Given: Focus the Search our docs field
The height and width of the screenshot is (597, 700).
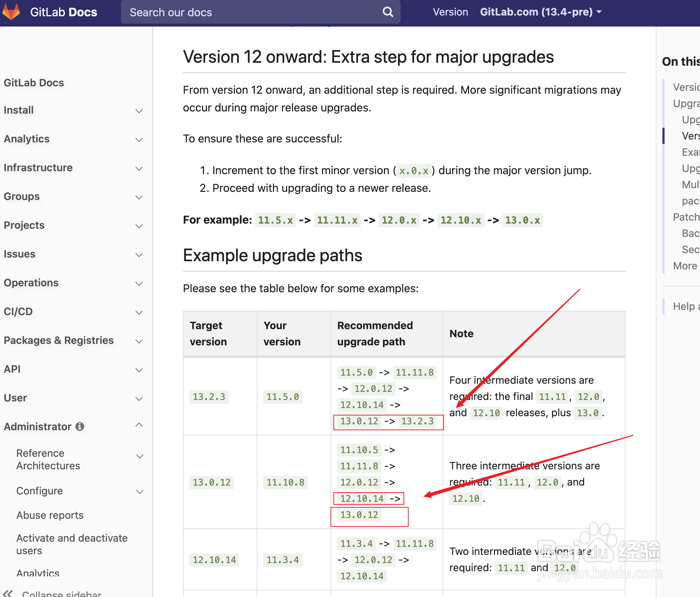Looking at the screenshot, I should pos(260,12).
